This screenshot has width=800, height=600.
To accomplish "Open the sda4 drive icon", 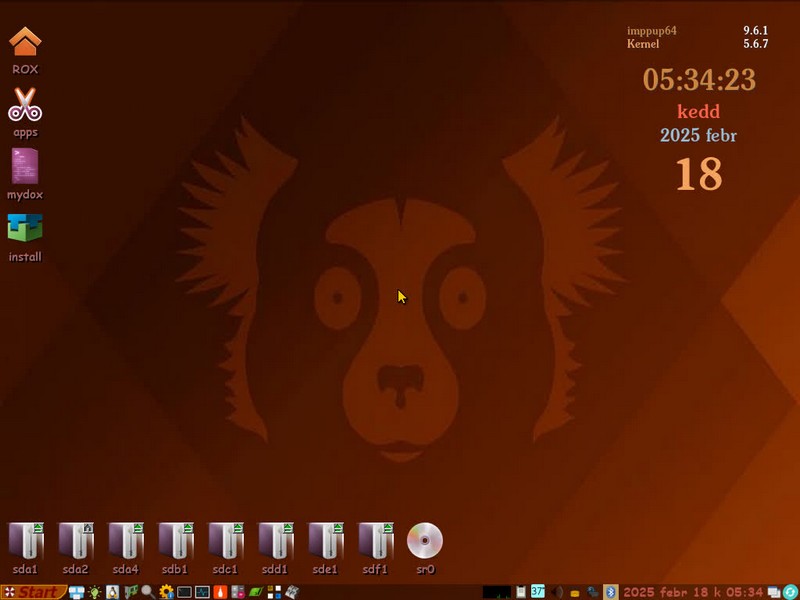I will pyautogui.click(x=125, y=541).
